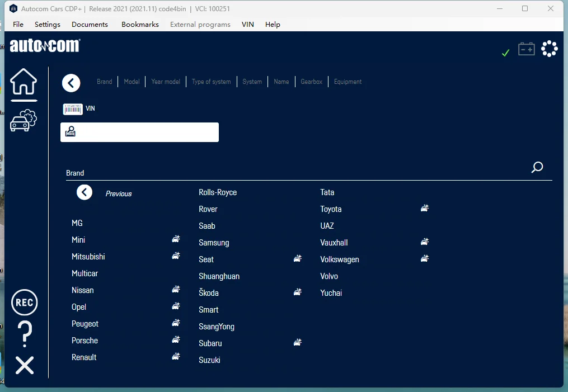
Task: Go to the Home screen icon
Action: tap(24, 82)
